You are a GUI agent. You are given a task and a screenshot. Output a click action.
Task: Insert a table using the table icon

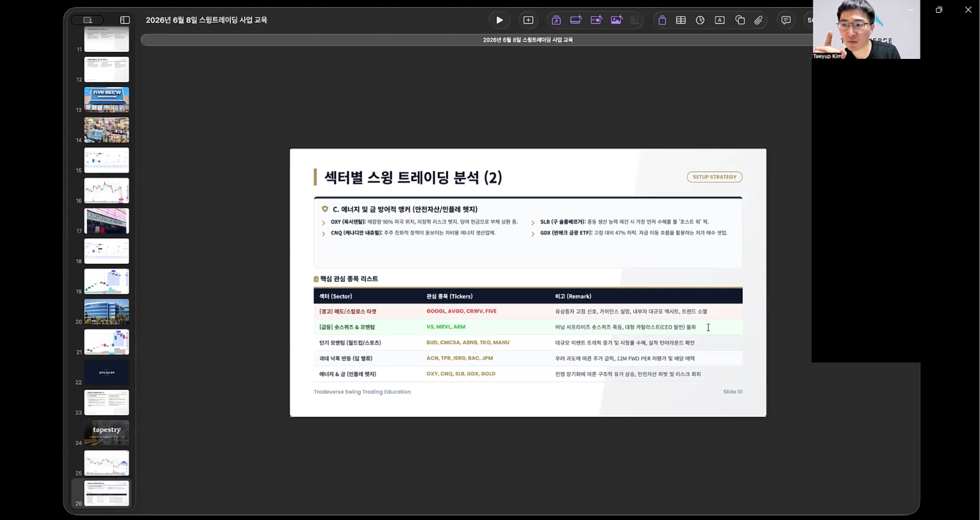coord(681,20)
